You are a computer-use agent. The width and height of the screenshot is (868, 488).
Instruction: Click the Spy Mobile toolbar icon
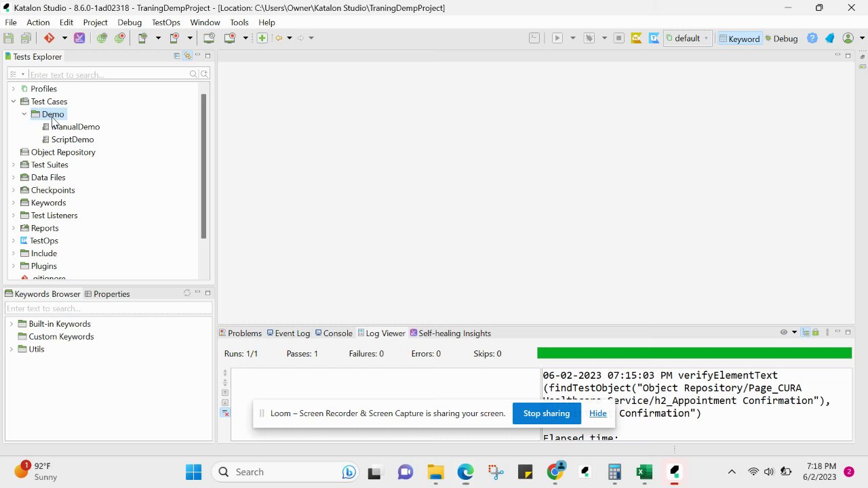point(142,38)
